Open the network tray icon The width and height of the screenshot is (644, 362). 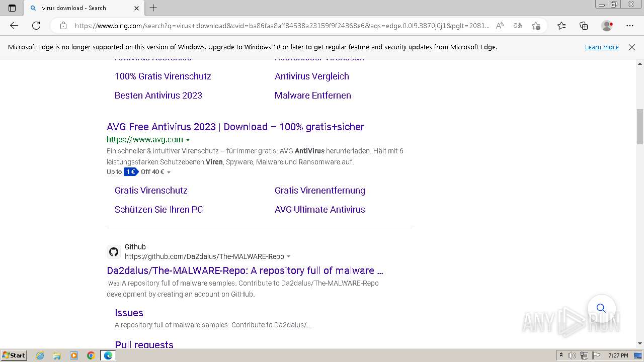click(584, 355)
